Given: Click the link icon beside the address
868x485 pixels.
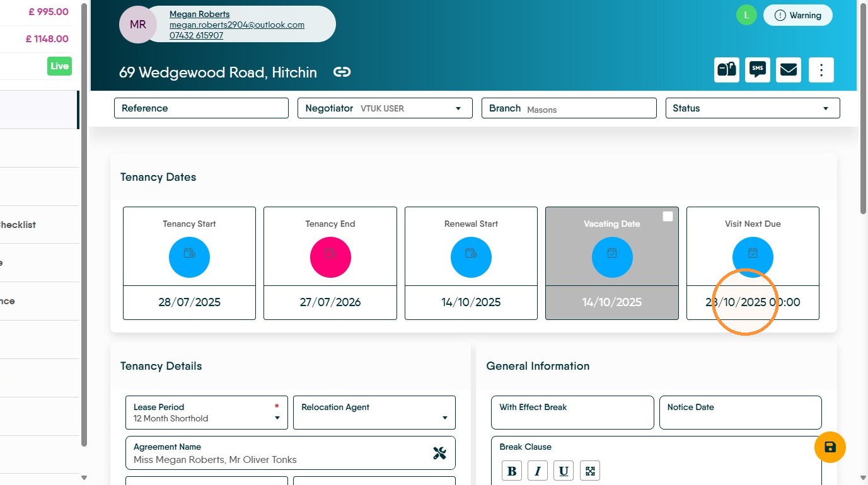Looking at the screenshot, I should tap(342, 72).
